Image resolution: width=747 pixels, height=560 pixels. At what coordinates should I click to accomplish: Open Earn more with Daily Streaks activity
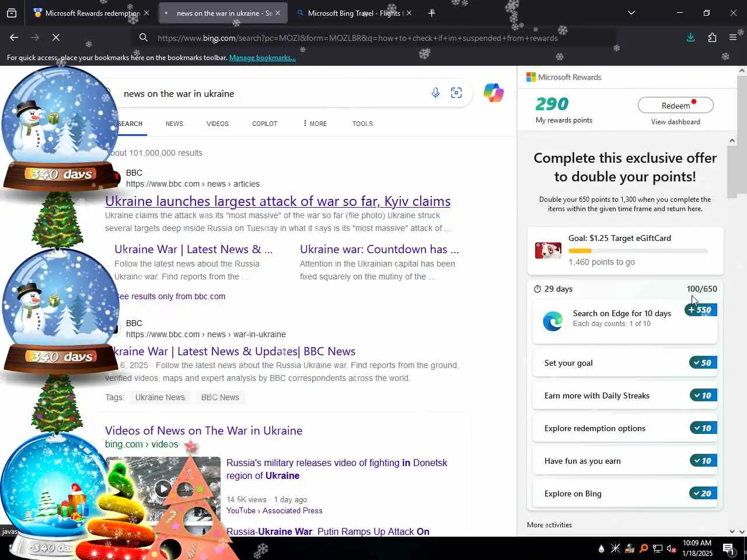(x=624, y=395)
